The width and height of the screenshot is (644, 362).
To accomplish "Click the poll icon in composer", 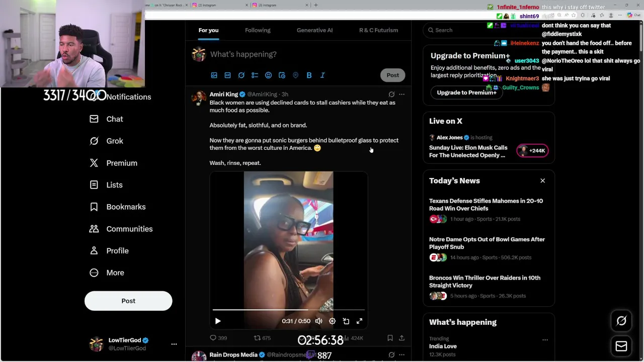I will click(x=255, y=75).
